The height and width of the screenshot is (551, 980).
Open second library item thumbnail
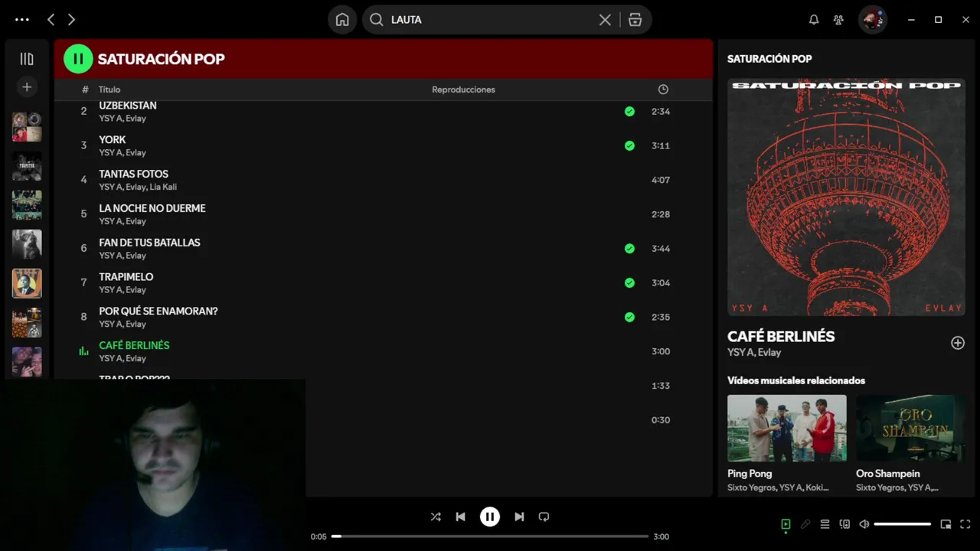tap(27, 166)
